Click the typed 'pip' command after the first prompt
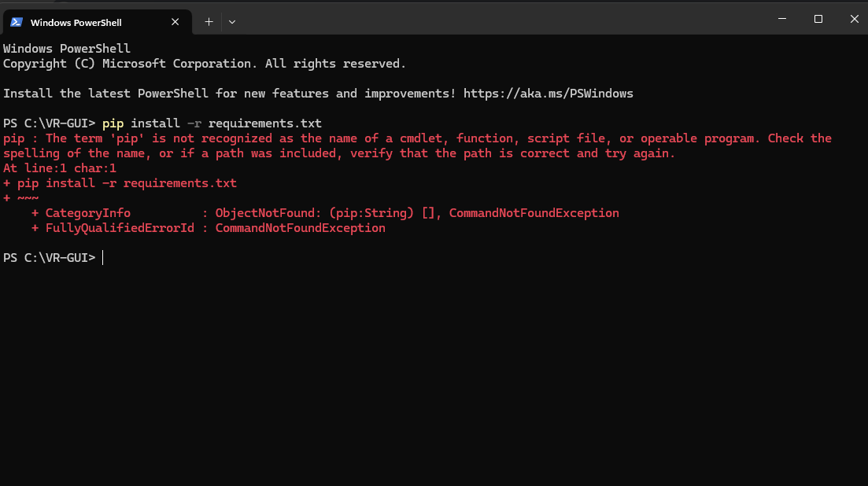868x486 pixels. tap(113, 123)
